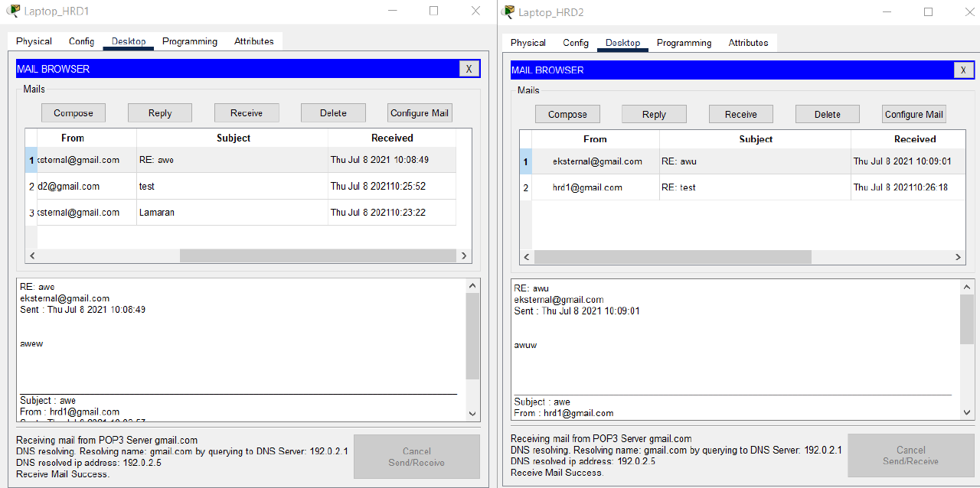Image resolution: width=980 pixels, height=488 pixels.
Task: Switch to the Config tab on Laptop_HRD1
Action: pyautogui.click(x=81, y=41)
